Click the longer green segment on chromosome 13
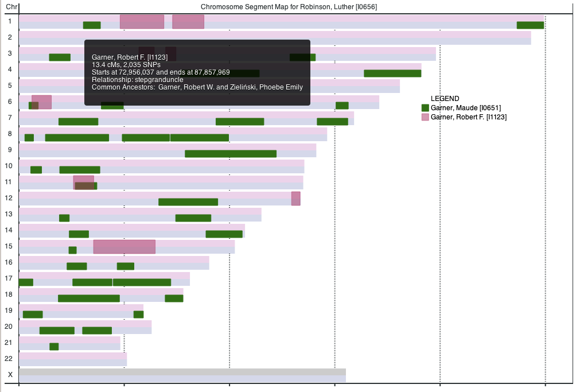 click(193, 218)
